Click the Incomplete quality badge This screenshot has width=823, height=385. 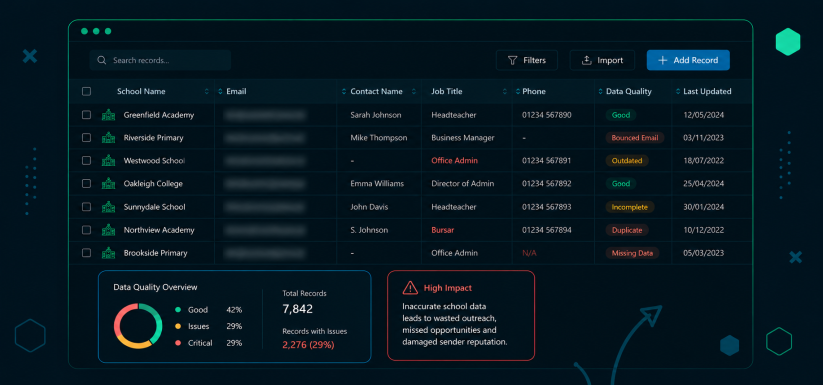[630, 207]
